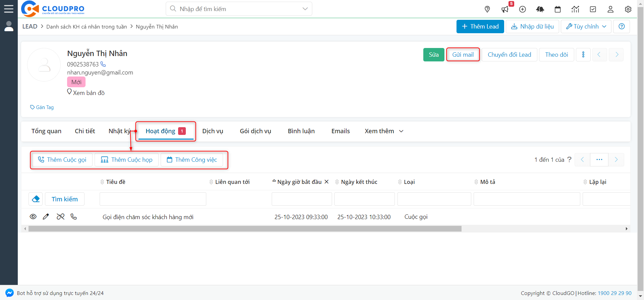The height and width of the screenshot is (300, 644).
Task: Go to next page of activities list
Action: [x=616, y=160]
